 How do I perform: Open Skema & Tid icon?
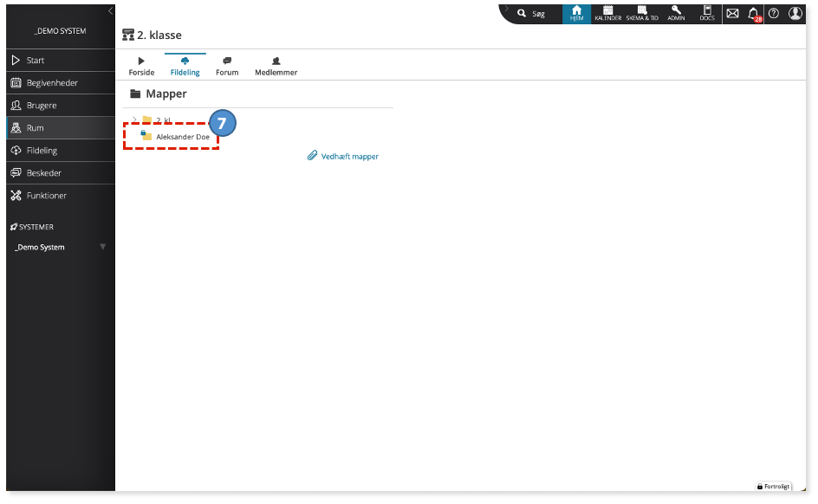coord(642,14)
